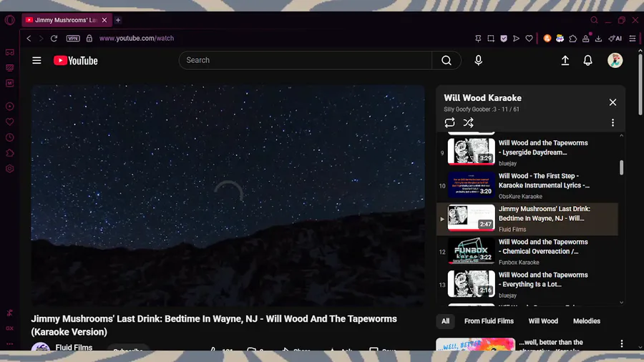Open YouTube notifications bell
The height and width of the screenshot is (362, 644).
(587, 60)
